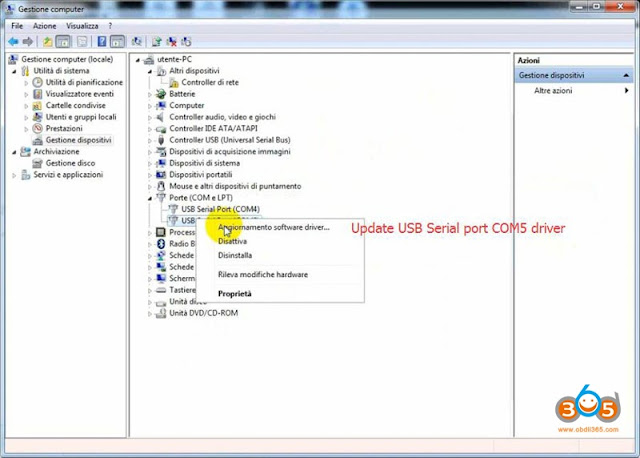Open the File menu
The height and width of the screenshot is (458, 640).
(17, 26)
